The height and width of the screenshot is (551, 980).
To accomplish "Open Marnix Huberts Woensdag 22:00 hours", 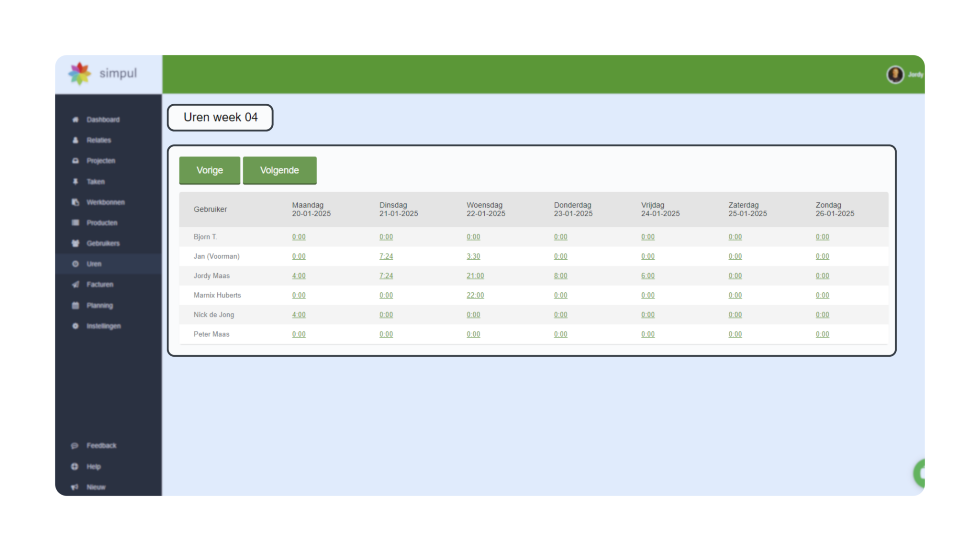I will click(x=475, y=296).
